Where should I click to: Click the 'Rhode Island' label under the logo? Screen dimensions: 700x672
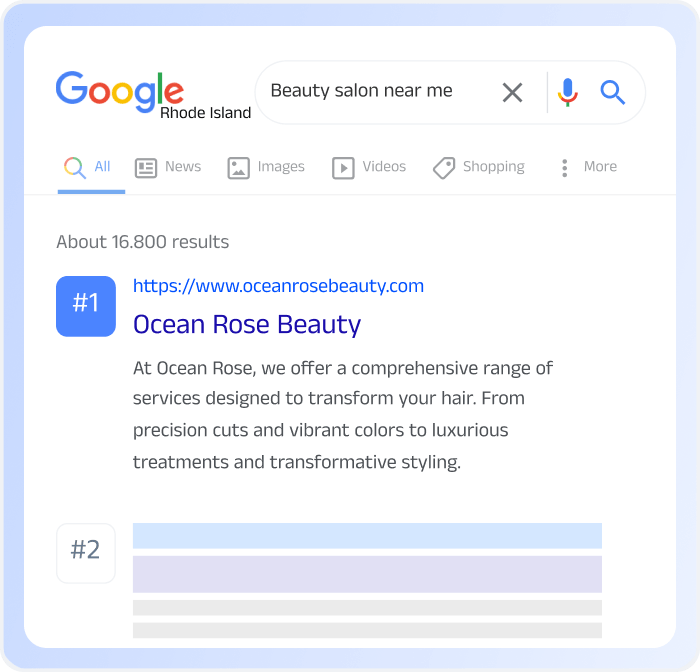205,113
